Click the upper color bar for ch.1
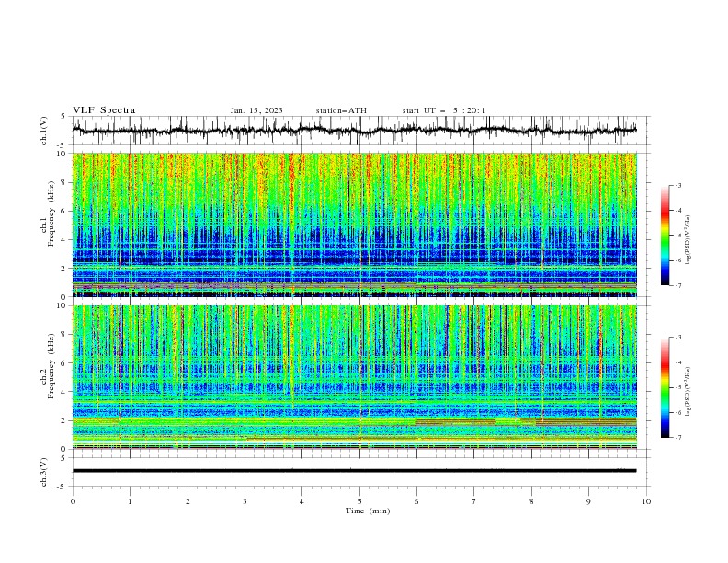Viewport: 728px width, 563px height. 665,236
